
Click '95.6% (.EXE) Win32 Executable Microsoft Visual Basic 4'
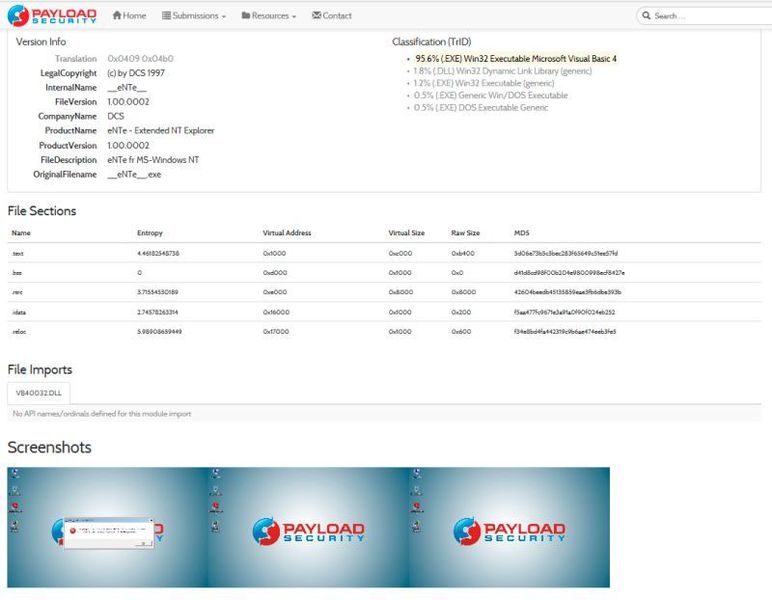tap(515, 59)
